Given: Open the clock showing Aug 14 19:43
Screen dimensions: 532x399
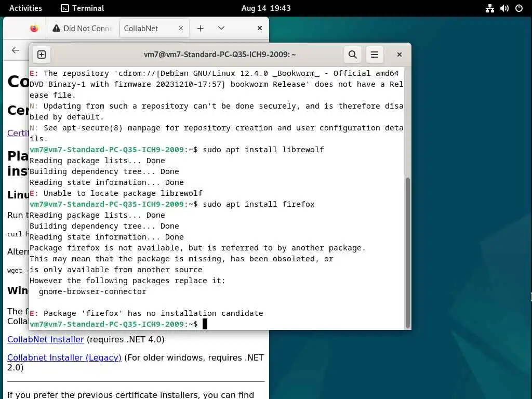Looking at the screenshot, I should click(266, 8).
